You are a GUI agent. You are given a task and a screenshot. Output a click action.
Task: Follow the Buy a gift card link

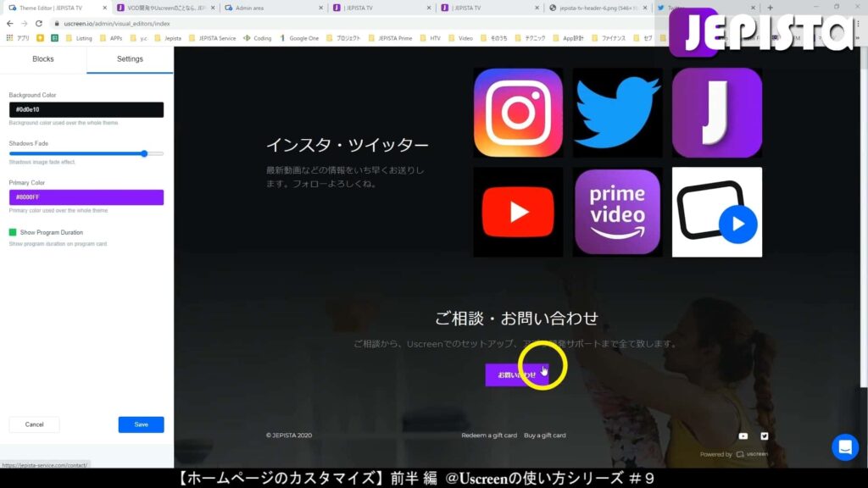545,435
